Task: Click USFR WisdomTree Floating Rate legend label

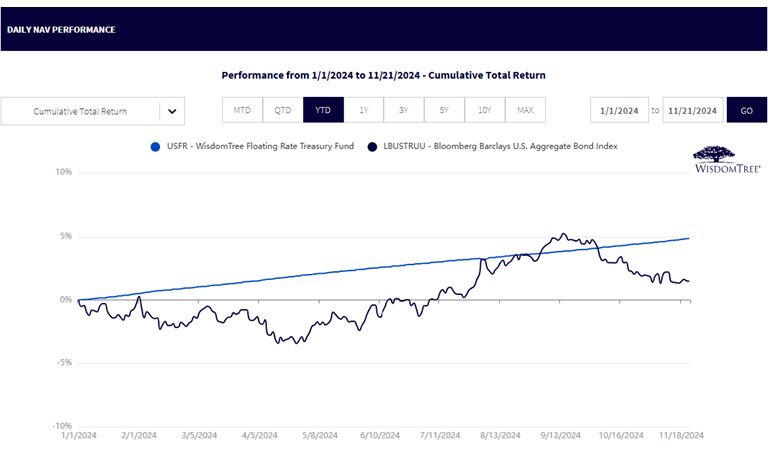Action: click(260, 146)
